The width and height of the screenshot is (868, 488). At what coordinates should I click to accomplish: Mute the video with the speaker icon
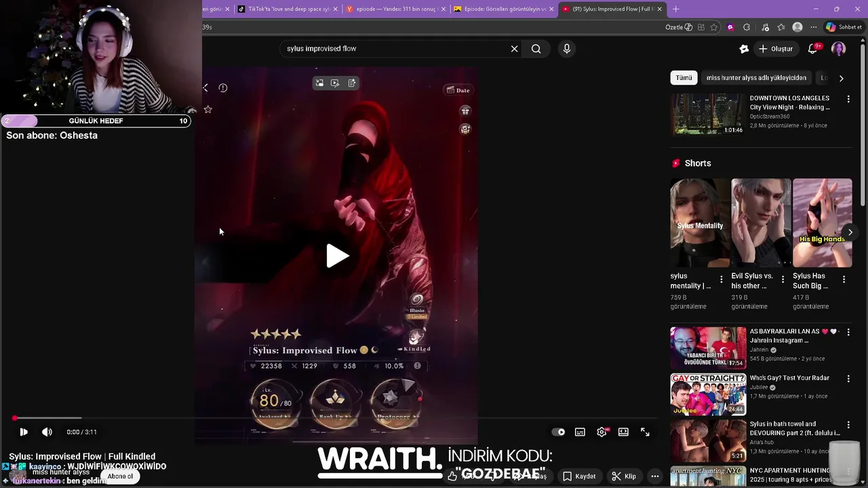(47, 432)
